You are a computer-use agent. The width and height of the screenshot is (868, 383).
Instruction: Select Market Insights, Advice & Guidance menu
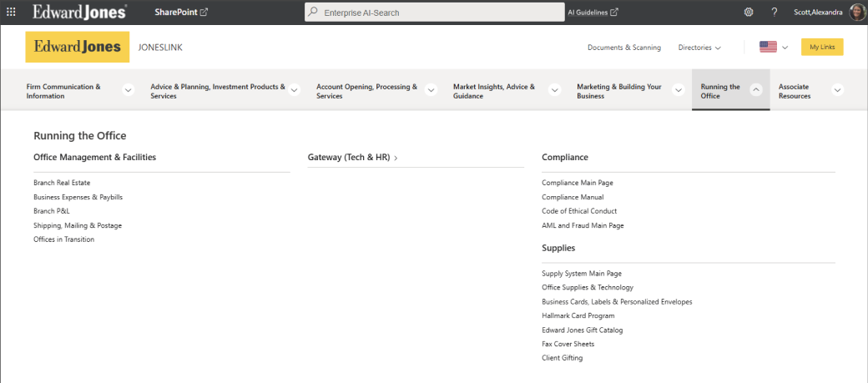coord(494,91)
